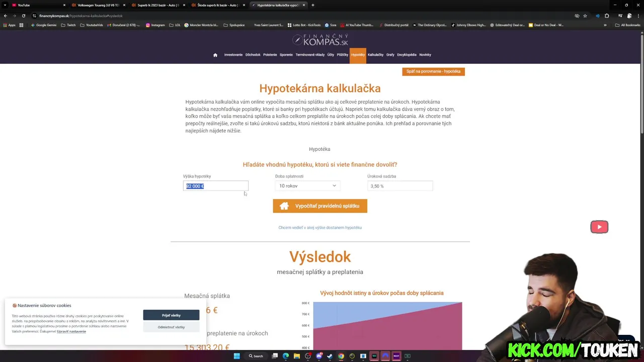The image size is (644, 362).
Task: Open Steam from the taskbar
Action: coord(330,356)
